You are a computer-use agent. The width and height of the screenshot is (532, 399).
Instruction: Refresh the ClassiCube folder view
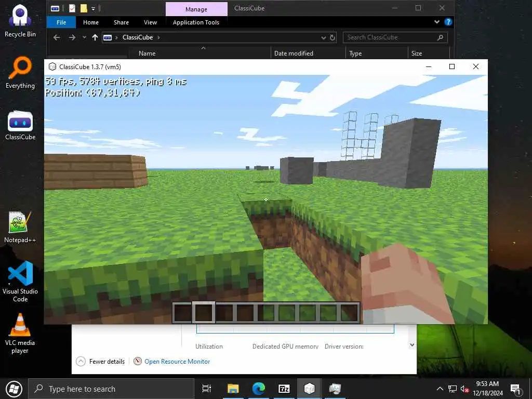coord(333,37)
